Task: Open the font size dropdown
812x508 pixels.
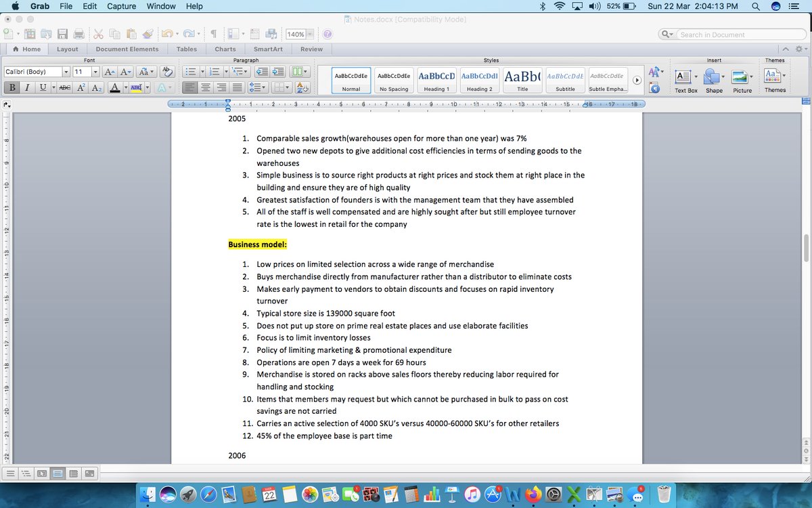Action: [95, 72]
